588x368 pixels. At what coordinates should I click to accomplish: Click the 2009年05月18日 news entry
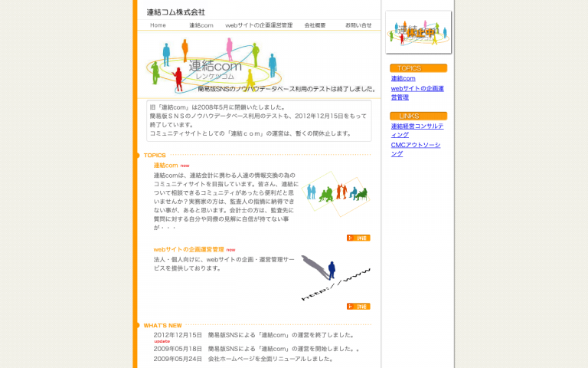pyautogui.click(x=257, y=349)
